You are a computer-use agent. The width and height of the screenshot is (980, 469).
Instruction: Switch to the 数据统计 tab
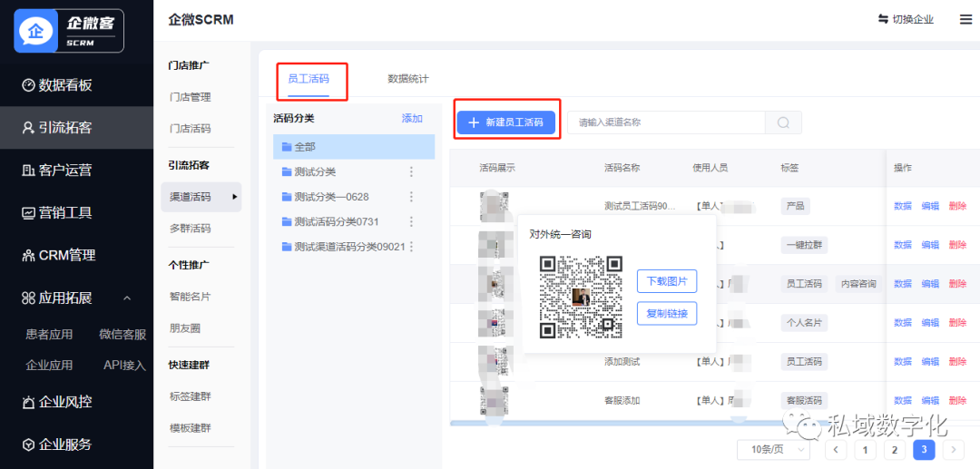click(x=408, y=79)
